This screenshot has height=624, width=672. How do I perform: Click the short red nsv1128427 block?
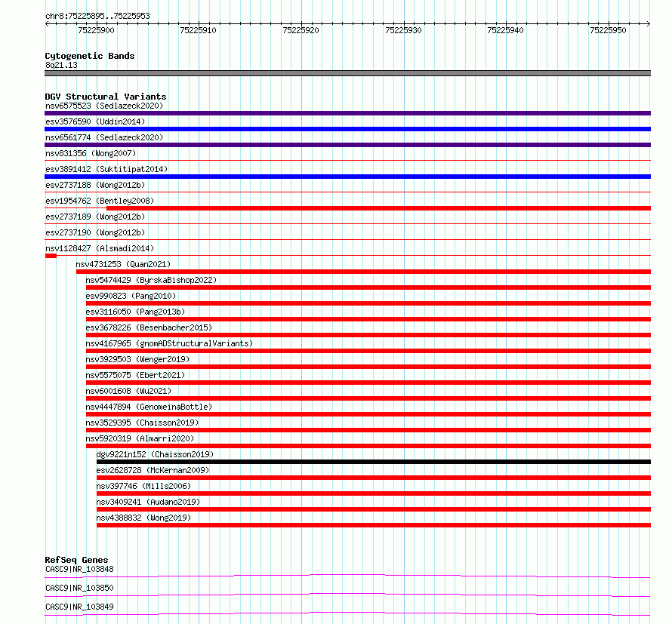pos(51,256)
